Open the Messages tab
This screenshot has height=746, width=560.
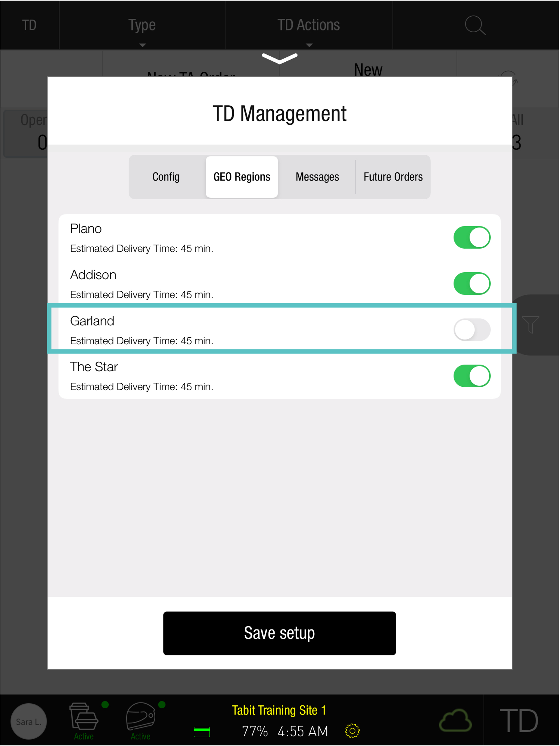point(317,177)
